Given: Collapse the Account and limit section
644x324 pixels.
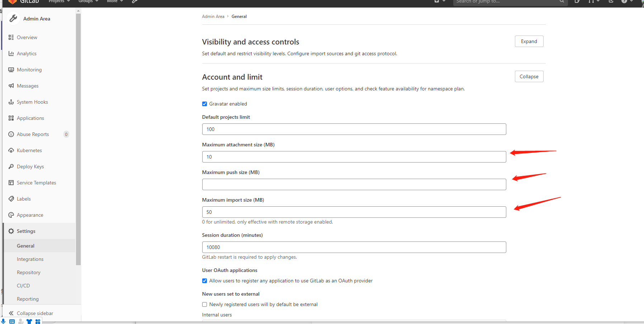Looking at the screenshot, I should click(529, 76).
